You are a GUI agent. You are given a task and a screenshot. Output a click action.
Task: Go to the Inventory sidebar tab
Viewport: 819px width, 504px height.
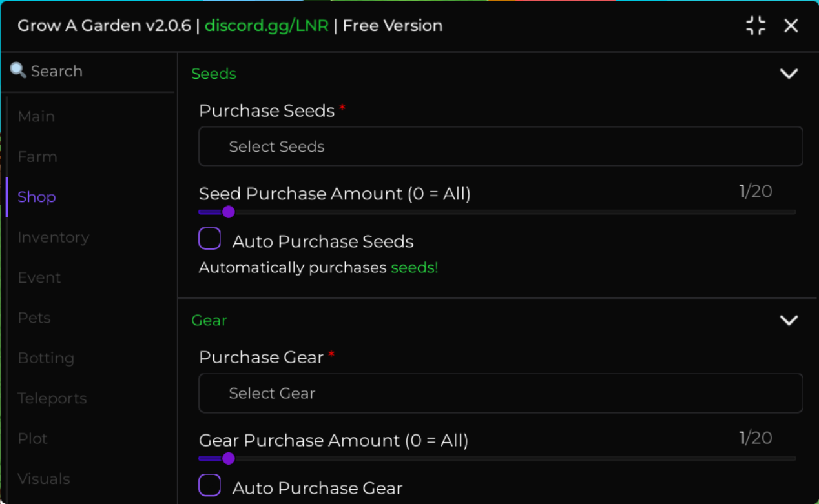[x=54, y=237]
